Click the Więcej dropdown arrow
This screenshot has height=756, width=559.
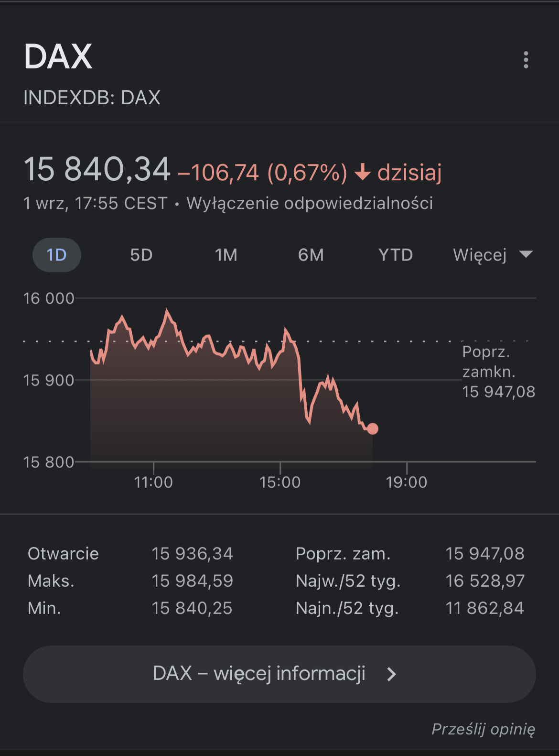(526, 254)
